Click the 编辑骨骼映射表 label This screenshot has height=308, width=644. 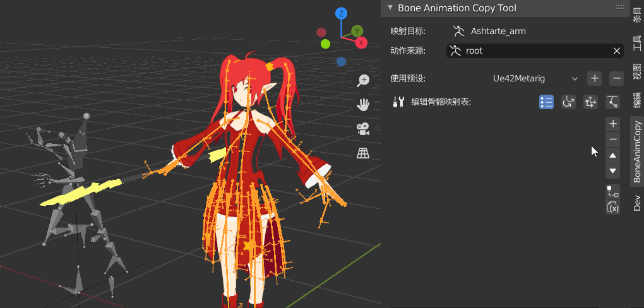(441, 102)
